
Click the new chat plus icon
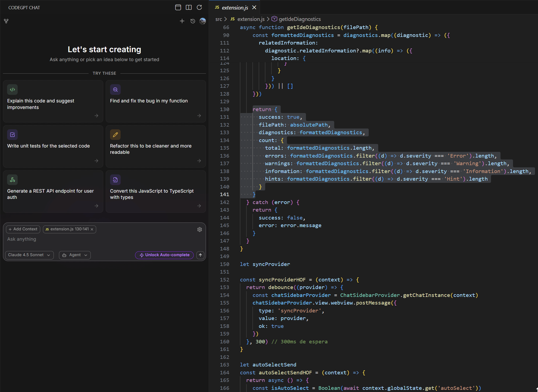[182, 21]
